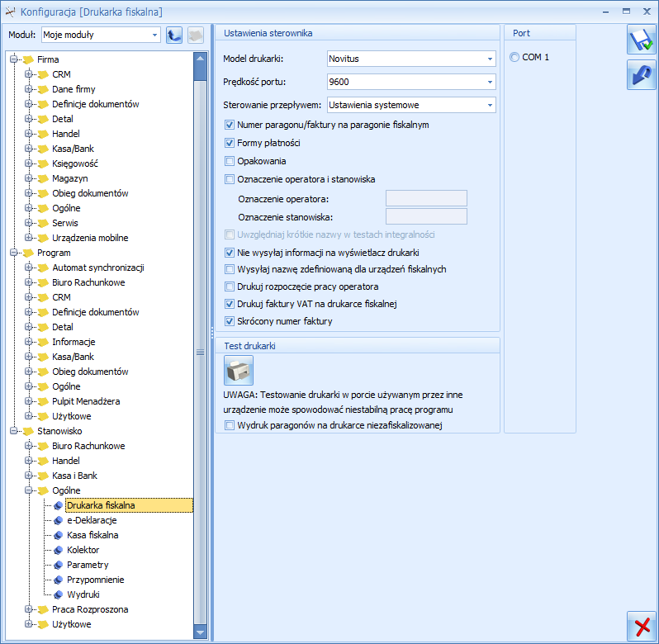Click the Oznaczenie stanowiska input field

[x=426, y=216]
